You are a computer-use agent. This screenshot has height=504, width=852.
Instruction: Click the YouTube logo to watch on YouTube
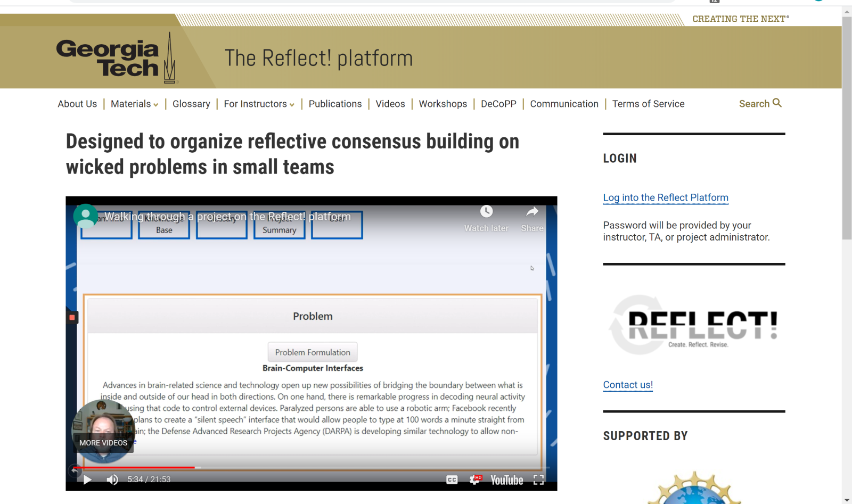pos(506,480)
